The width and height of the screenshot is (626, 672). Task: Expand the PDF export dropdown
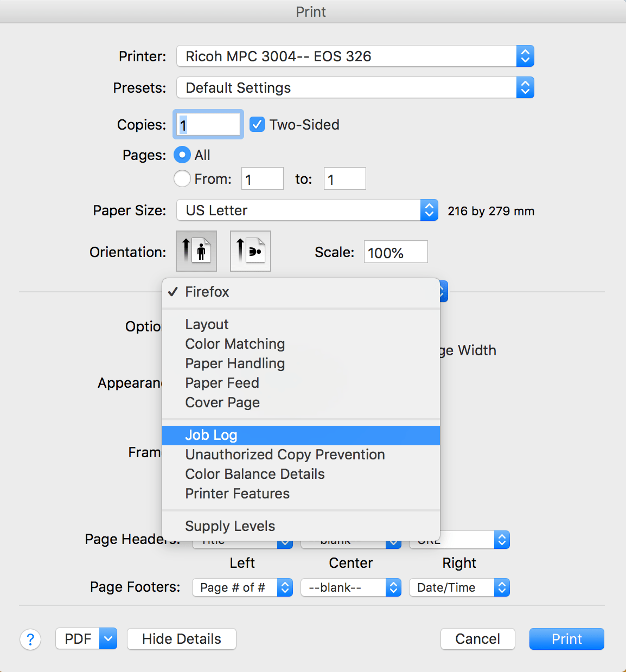click(x=108, y=638)
